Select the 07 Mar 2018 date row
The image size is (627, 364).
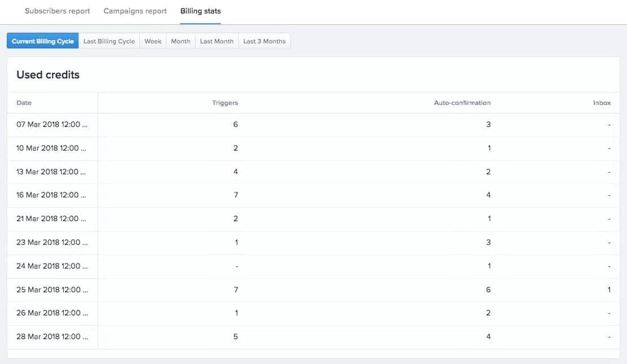(52, 125)
